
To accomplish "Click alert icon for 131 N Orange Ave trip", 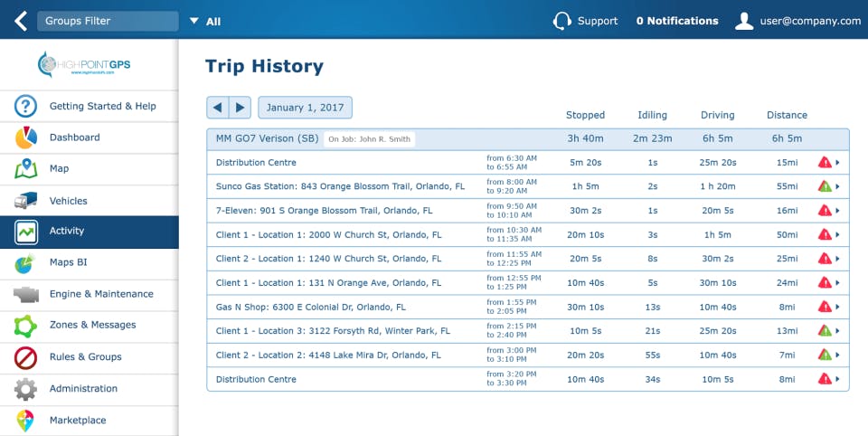I will [x=825, y=283].
